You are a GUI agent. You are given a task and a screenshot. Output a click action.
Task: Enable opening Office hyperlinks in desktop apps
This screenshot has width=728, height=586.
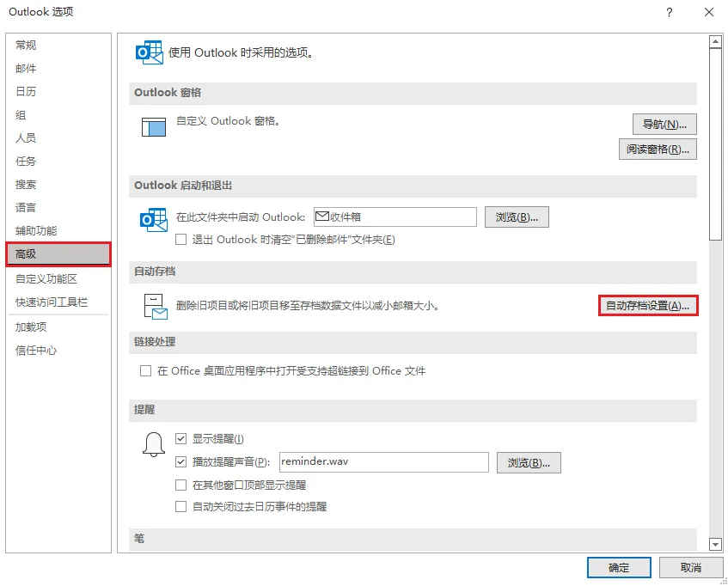tap(145, 371)
